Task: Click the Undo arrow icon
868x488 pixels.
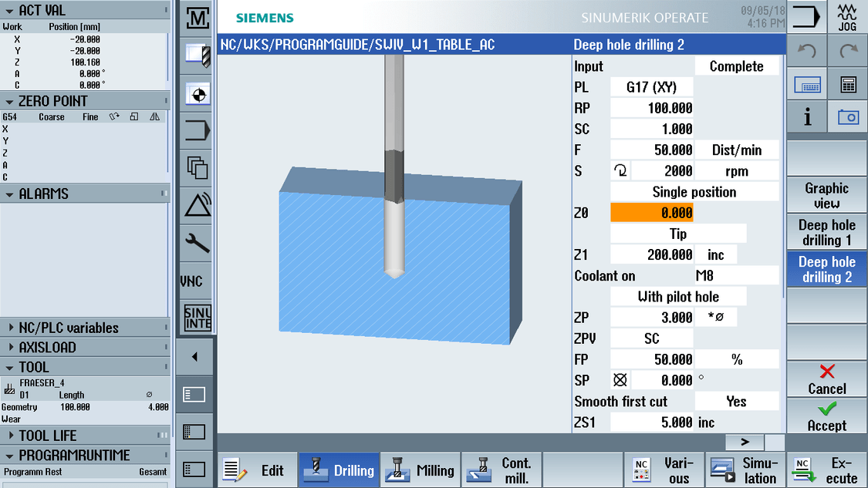Action: point(807,52)
